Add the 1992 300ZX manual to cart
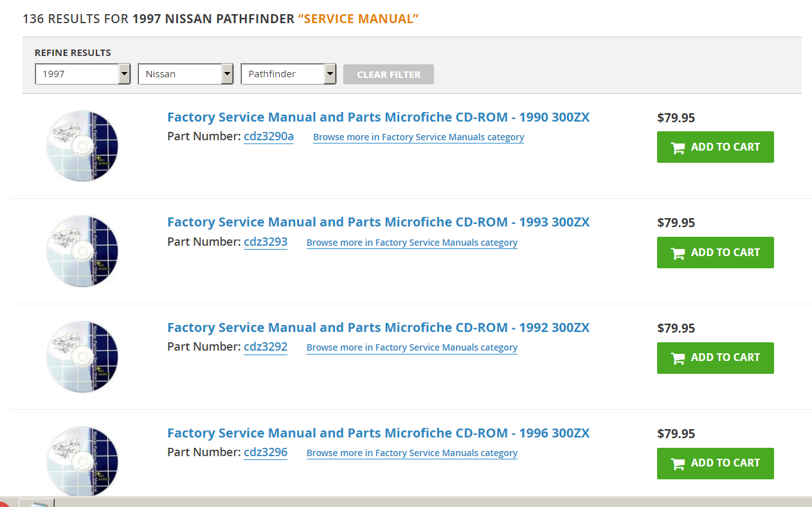 coord(716,358)
